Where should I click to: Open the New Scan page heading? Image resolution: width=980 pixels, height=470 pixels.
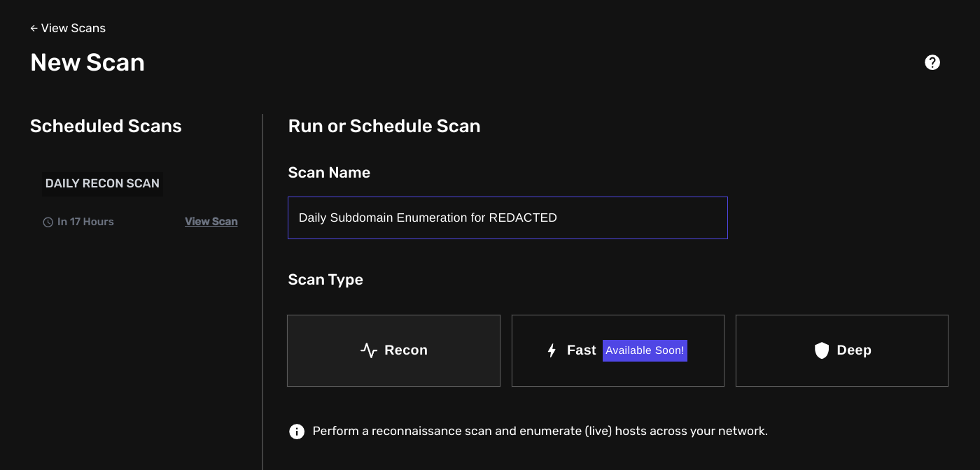pos(87,62)
